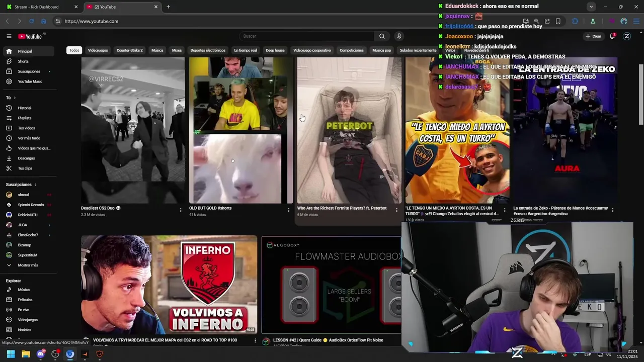
Task: Open options for La entrada de Zeko short
Action: coord(612,210)
